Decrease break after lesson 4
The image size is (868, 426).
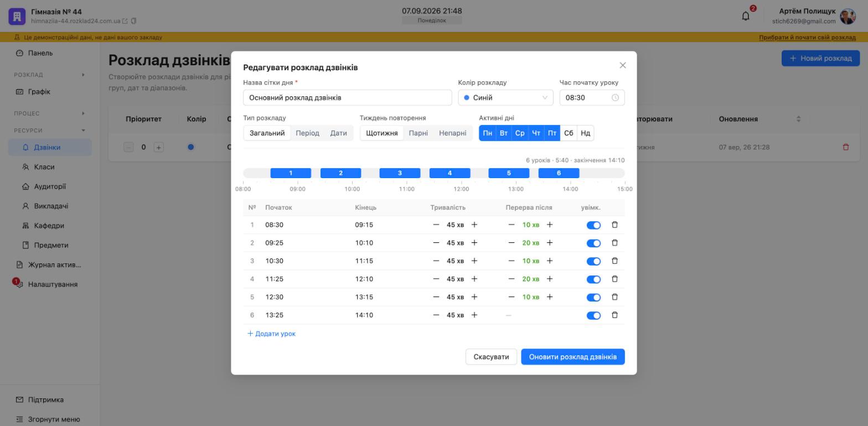pos(512,279)
